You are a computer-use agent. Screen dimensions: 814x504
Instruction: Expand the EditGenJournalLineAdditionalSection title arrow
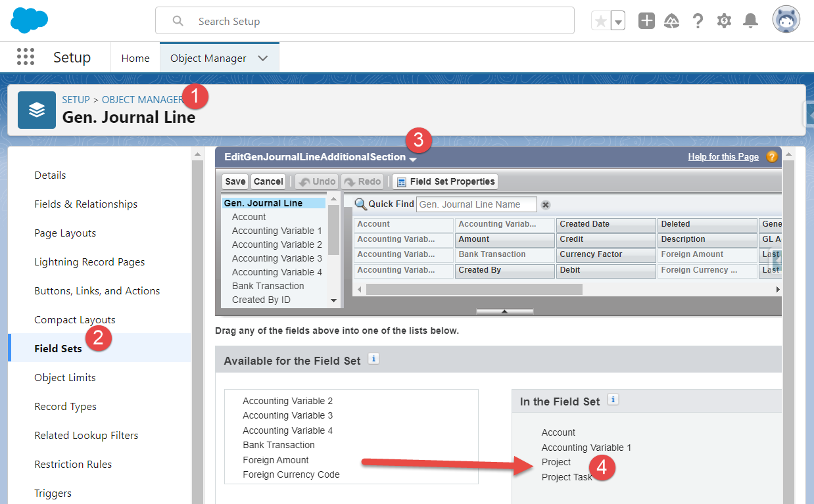[412, 159]
